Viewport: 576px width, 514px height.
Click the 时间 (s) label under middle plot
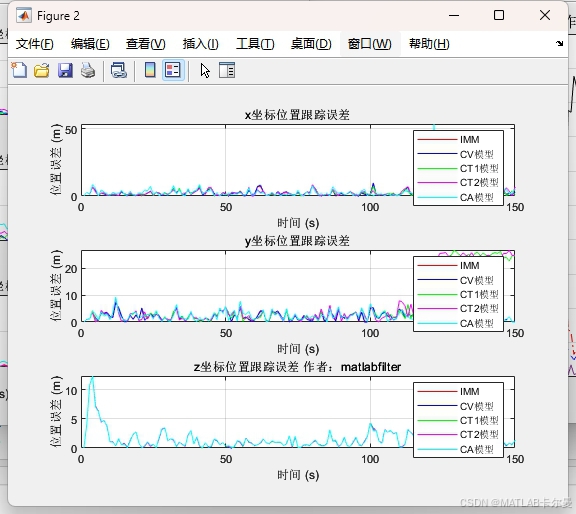(x=298, y=349)
